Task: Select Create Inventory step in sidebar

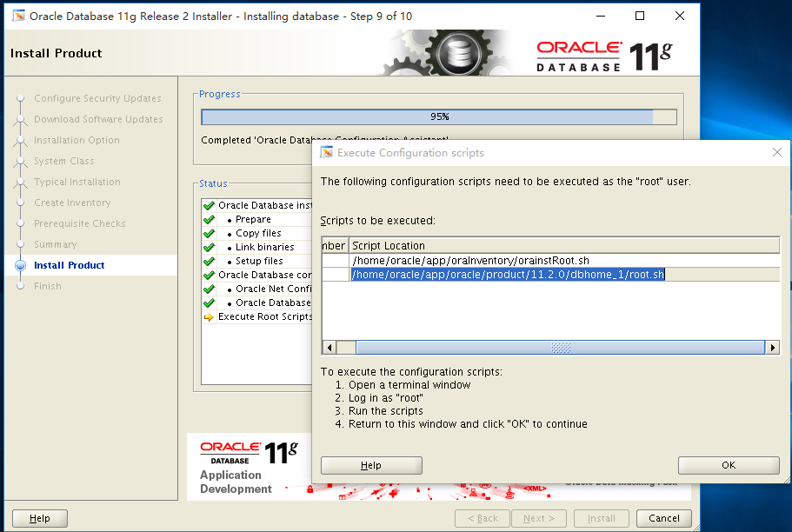Action: (x=72, y=203)
